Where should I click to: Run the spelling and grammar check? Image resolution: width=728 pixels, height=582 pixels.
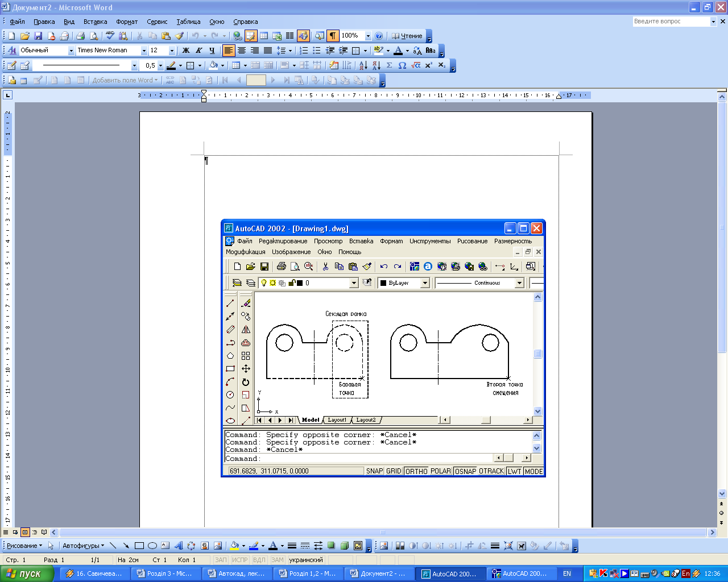(110, 36)
